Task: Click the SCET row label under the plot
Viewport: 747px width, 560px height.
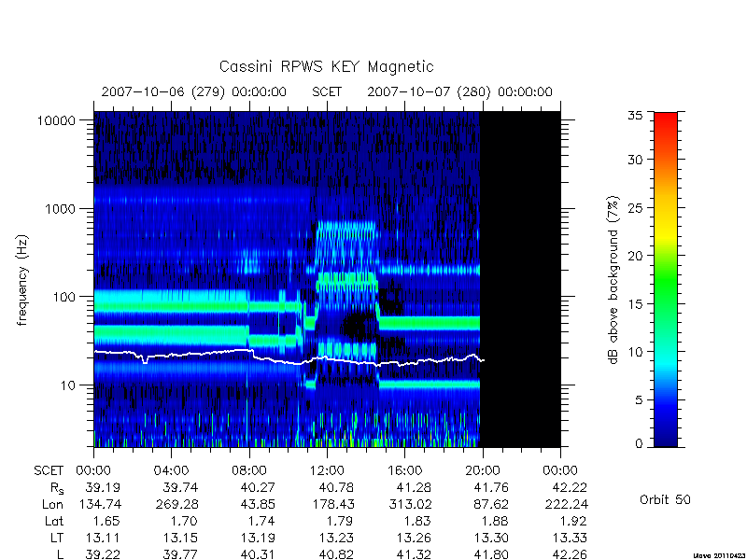Action: 49,471
